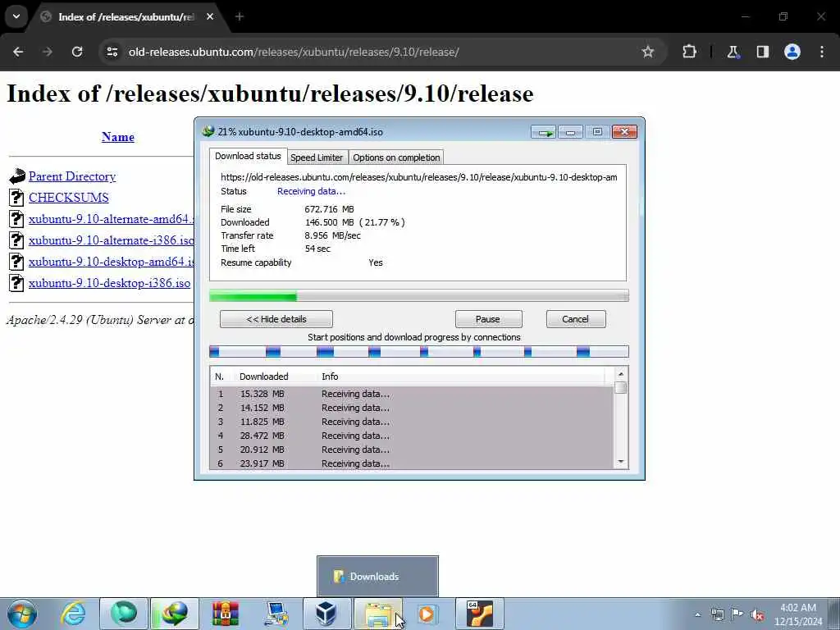Select connection row 3 with 11.825 MB
The width and height of the screenshot is (840, 630).
click(x=412, y=422)
